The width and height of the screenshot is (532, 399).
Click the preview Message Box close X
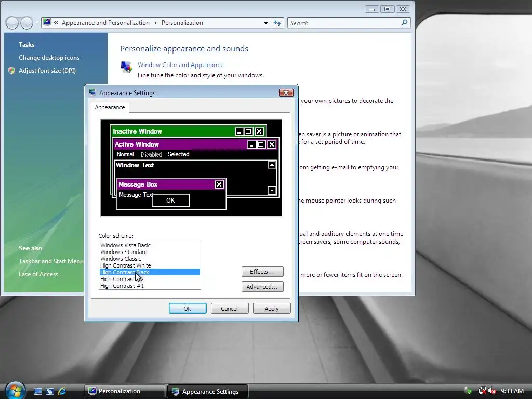pos(219,184)
